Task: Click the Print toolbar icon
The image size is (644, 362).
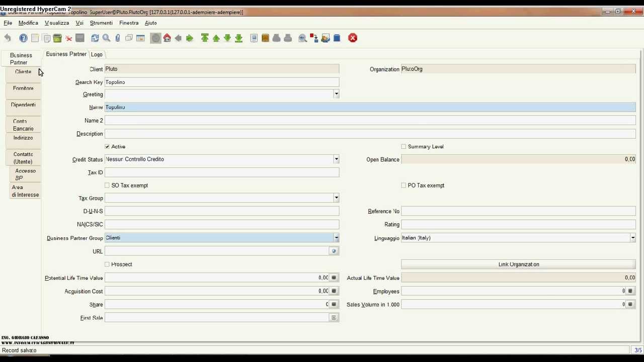Action: pyautogui.click(x=288, y=38)
